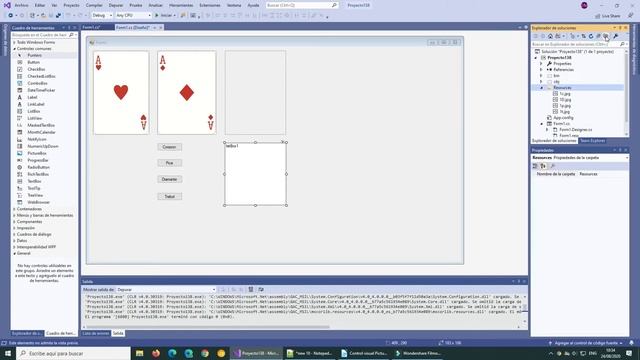The height and width of the screenshot is (360, 640).
Task: Expand Todo Windows Forms toolbox group
Action: tap(15, 42)
